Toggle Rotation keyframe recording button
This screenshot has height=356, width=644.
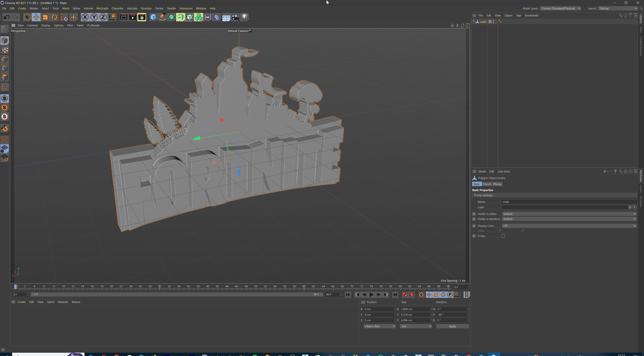(443, 295)
